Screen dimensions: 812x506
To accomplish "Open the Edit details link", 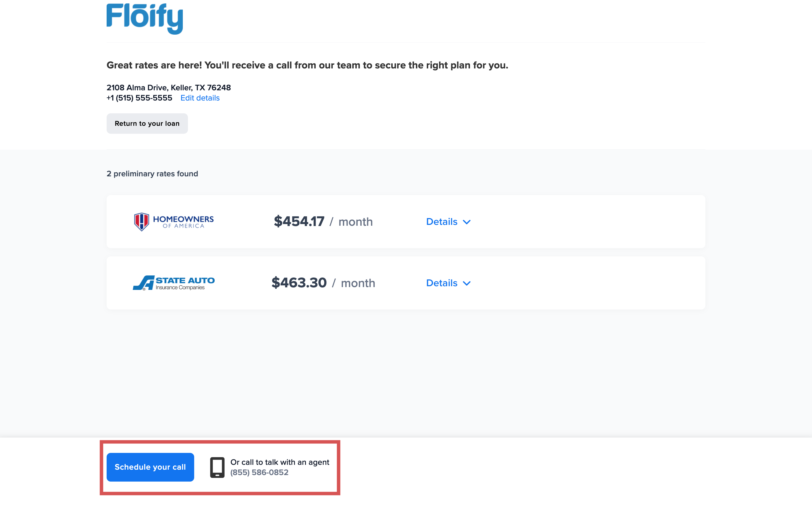I will click(x=200, y=98).
